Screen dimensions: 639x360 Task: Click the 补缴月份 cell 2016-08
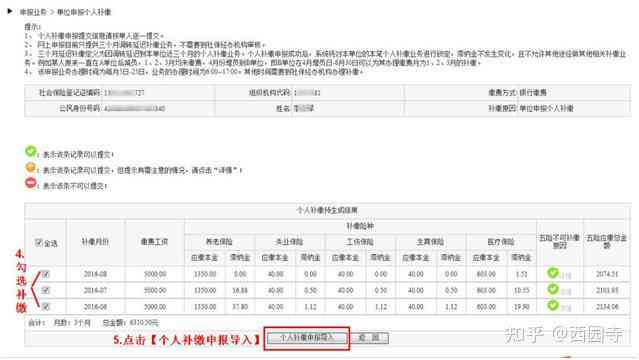[x=95, y=274]
